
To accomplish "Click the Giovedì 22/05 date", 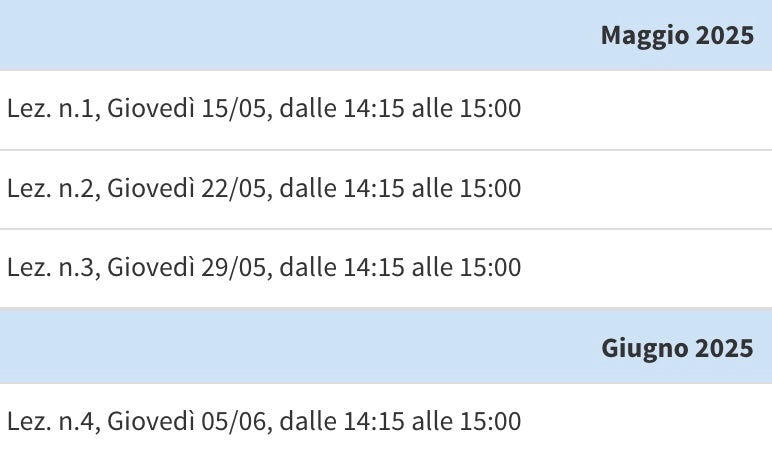I will [x=187, y=188].
